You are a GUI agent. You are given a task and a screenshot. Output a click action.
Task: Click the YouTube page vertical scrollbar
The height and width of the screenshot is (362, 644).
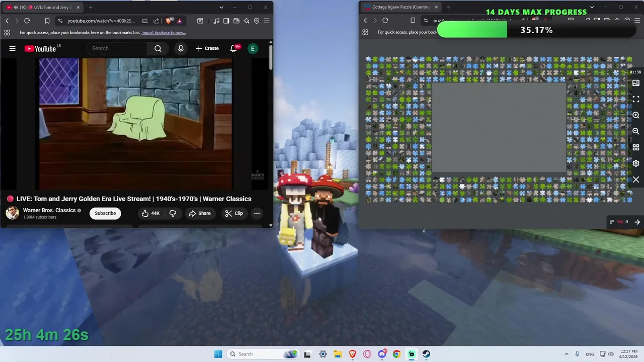click(271, 58)
